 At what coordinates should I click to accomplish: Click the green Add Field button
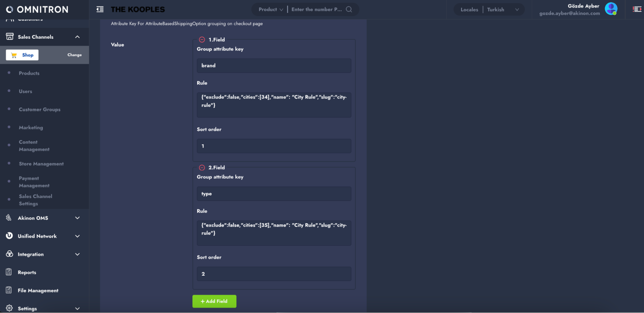coord(214,301)
